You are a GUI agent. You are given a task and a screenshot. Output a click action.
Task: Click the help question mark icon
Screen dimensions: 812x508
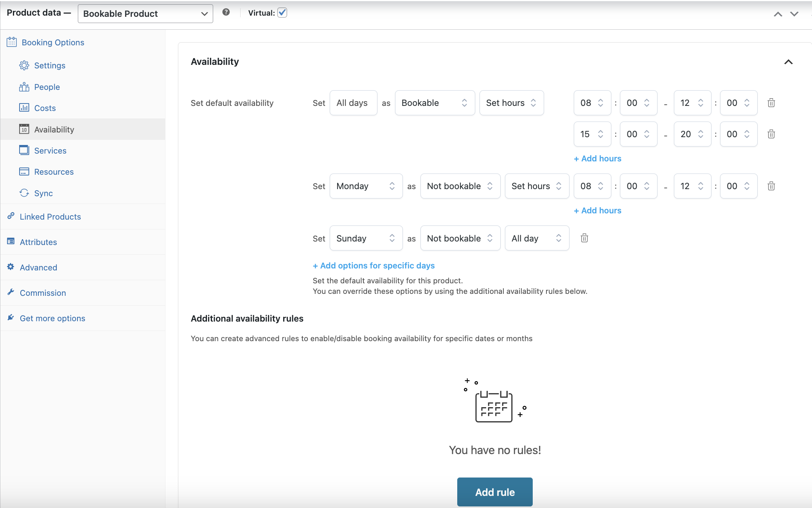226,12
